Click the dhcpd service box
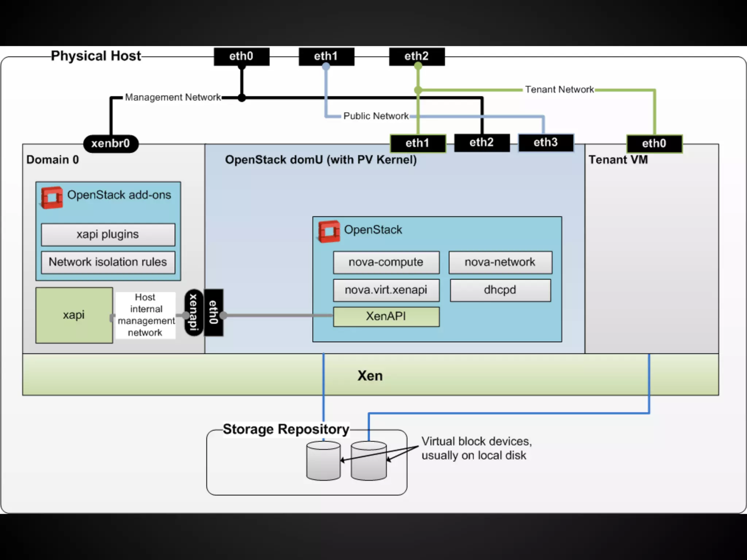Viewport: 747px width, 560px height. click(500, 290)
